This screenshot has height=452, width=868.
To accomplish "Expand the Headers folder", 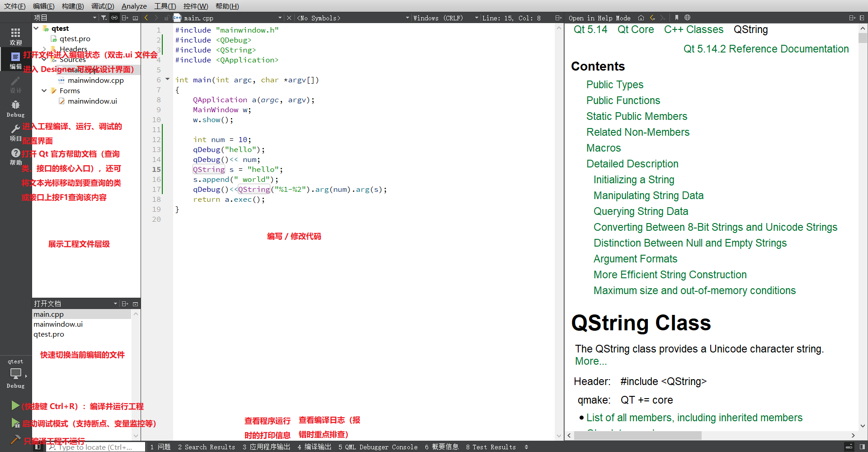I will [44, 49].
